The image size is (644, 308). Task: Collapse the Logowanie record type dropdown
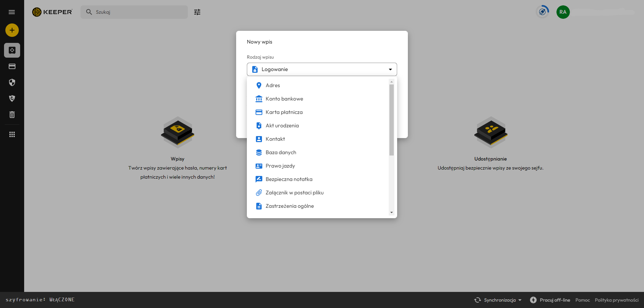pos(390,69)
